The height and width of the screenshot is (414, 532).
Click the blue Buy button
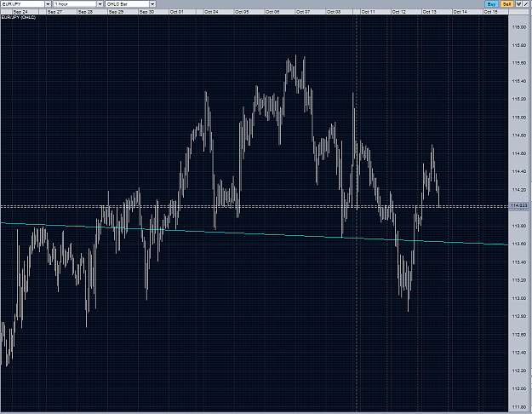coord(491,4)
